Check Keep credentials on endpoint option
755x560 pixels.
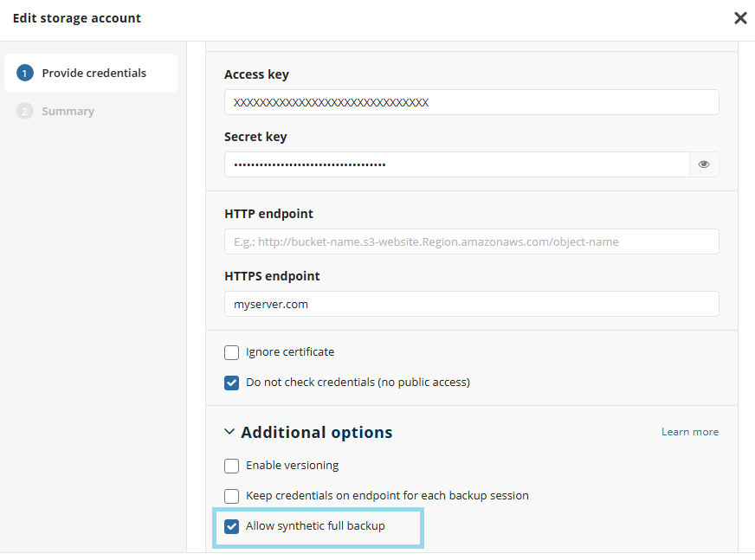pos(232,496)
